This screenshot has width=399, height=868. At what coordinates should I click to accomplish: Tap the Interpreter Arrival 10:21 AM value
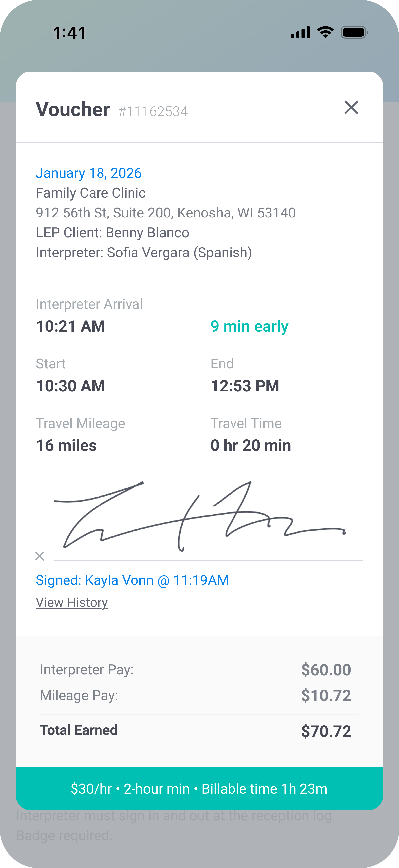click(70, 326)
